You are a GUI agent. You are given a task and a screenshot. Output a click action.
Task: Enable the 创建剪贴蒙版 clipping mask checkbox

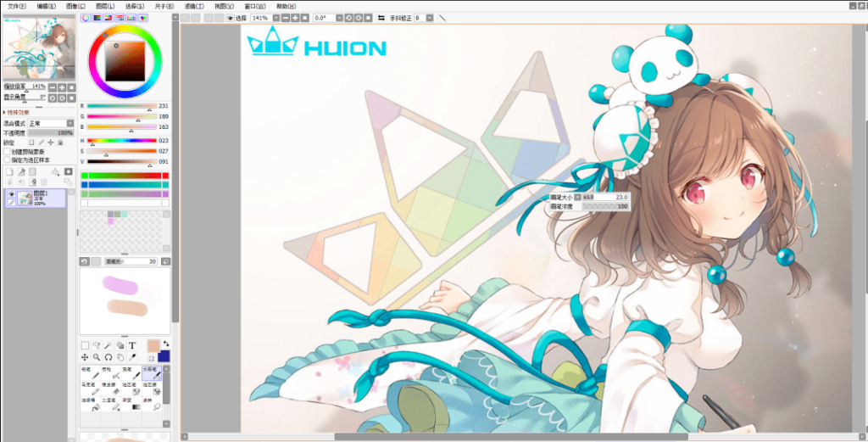(x=7, y=151)
